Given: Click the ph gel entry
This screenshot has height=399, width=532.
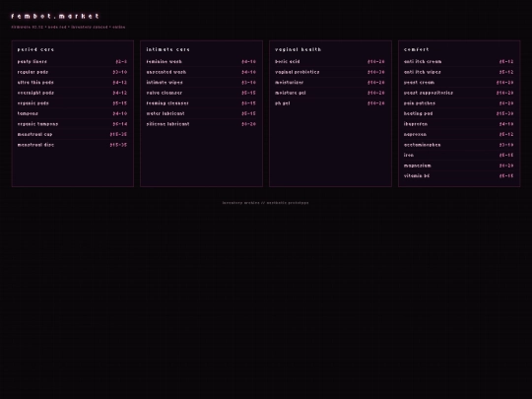Looking at the screenshot, I should 330,103.
